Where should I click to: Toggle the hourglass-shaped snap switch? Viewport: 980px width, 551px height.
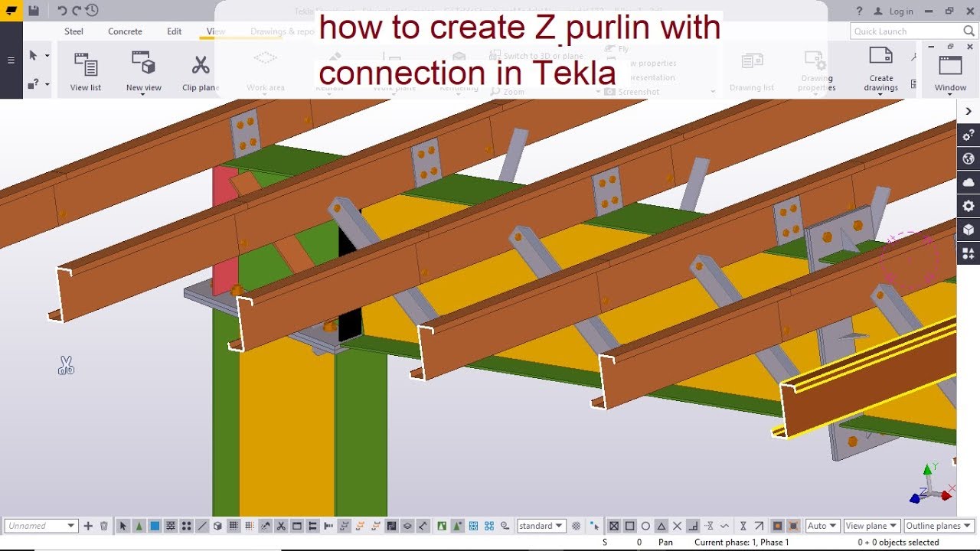[743, 526]
